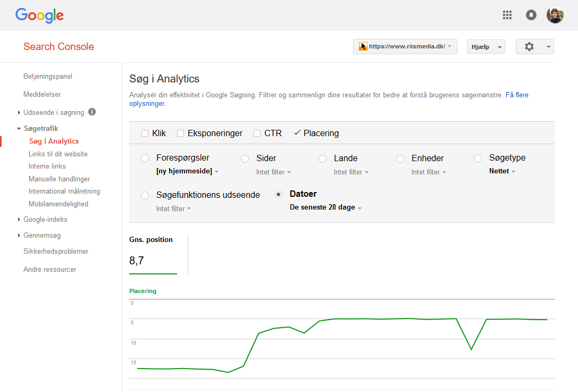Follow the Få flere oplysninger link

(517, 95)
